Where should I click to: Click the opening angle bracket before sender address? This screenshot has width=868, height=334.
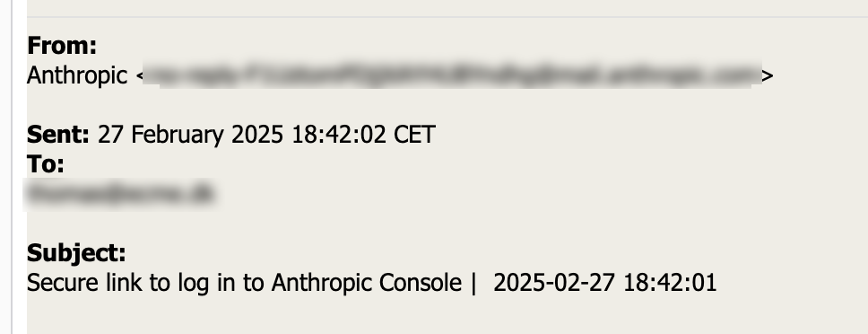(140, 76)
